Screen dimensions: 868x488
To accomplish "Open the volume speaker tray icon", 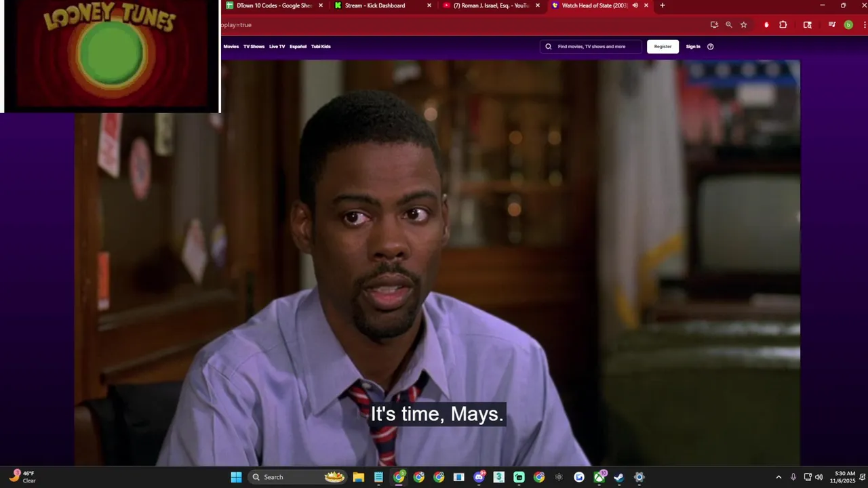I will click(x=818, y=477).
